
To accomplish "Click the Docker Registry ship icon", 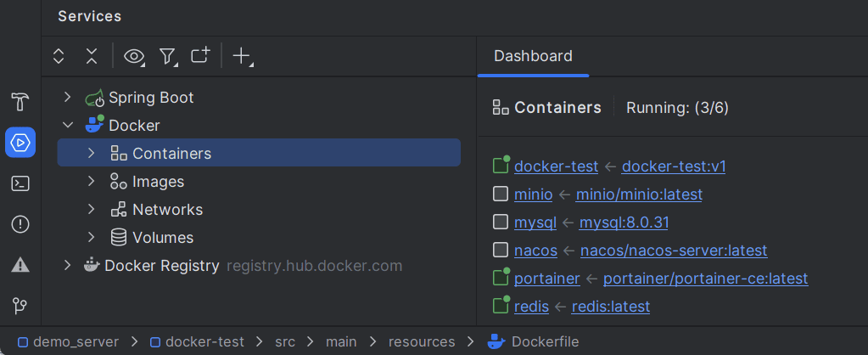I will point(92,265).
